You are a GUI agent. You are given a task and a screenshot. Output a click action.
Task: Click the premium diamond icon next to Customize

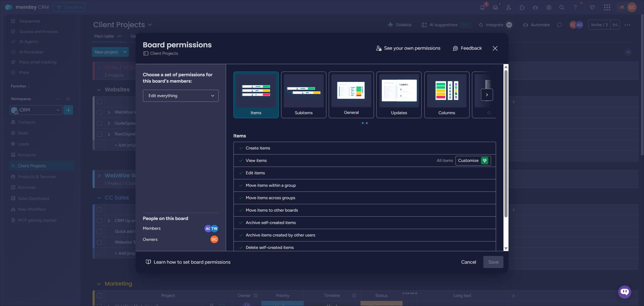coord(485,161)
